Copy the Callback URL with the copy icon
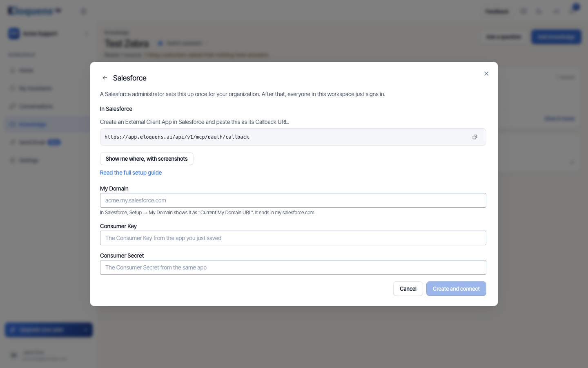 click(474, 137)
